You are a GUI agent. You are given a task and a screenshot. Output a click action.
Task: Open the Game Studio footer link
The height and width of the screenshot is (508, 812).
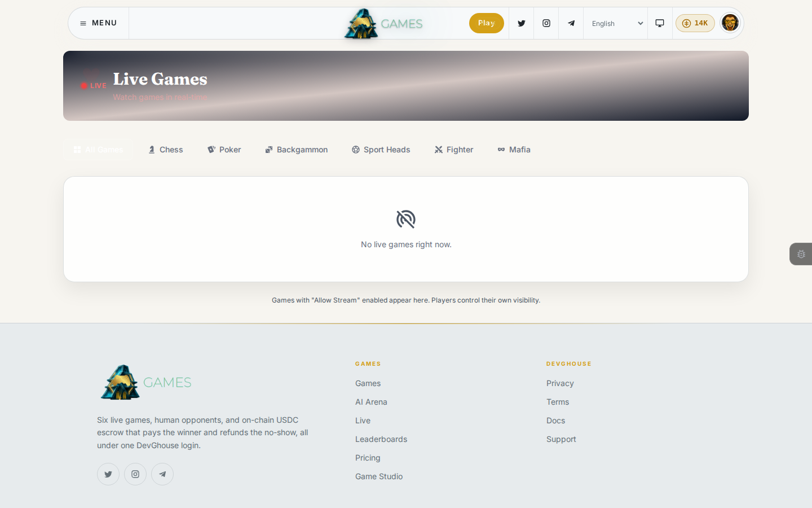[379, 476]
